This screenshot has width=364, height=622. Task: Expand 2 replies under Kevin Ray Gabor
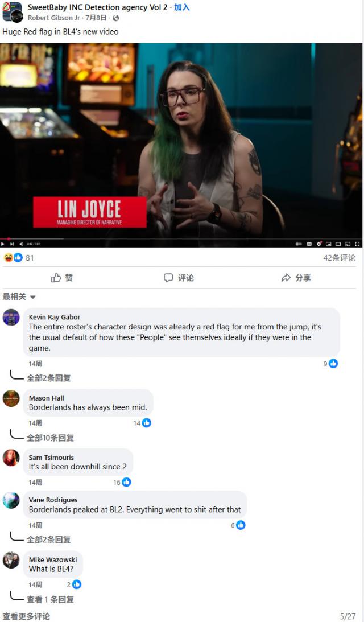[x=48, y=378]
